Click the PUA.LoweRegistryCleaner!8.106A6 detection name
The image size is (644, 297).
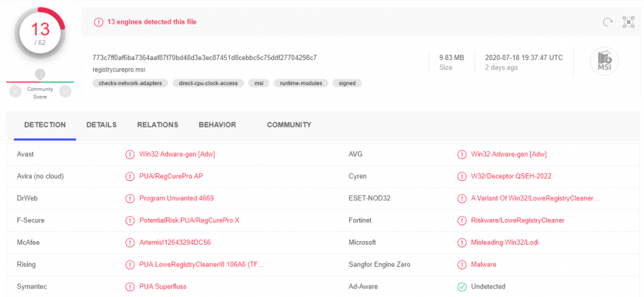tap(202, 265)
